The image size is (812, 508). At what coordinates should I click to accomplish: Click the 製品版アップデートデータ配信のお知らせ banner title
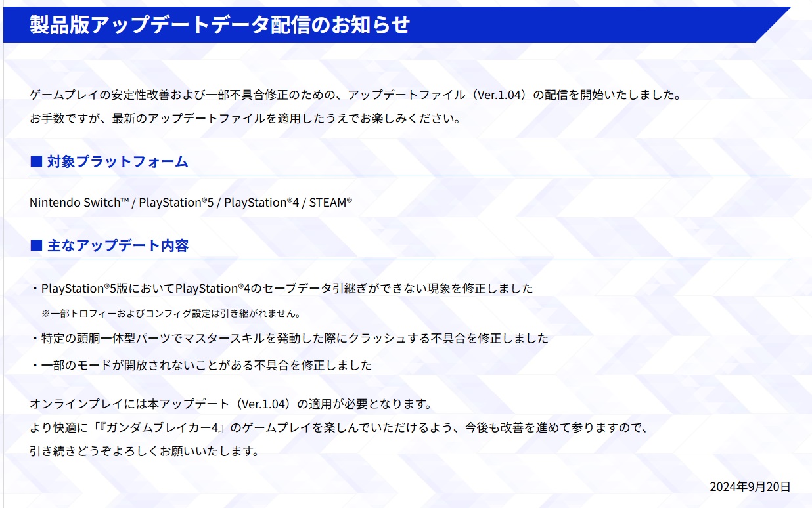click(x=219, y=24)
